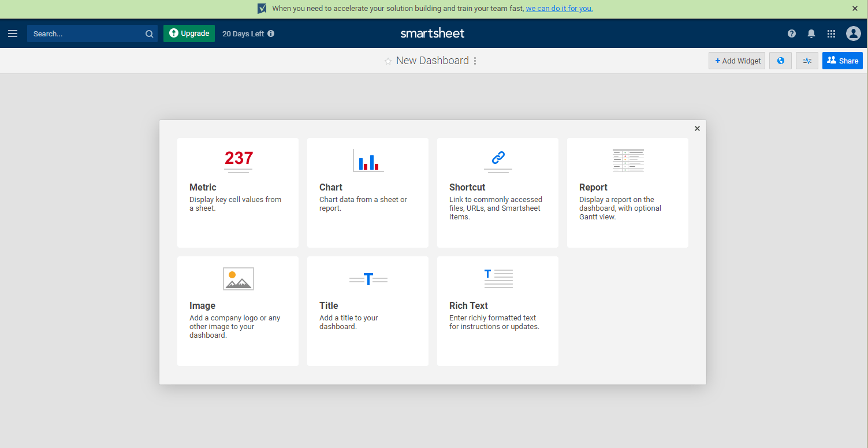
Task: Click the smartsheet logo
Action: click(x=433, y=33)
